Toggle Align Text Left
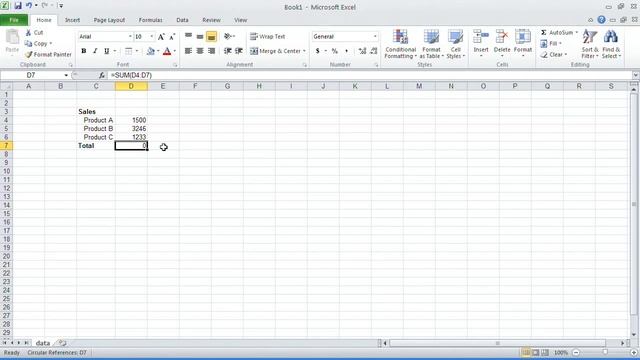 tap(188, 51)
